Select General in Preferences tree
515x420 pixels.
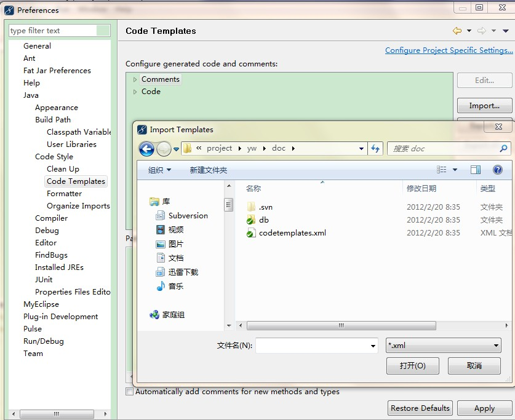[37, 46]
